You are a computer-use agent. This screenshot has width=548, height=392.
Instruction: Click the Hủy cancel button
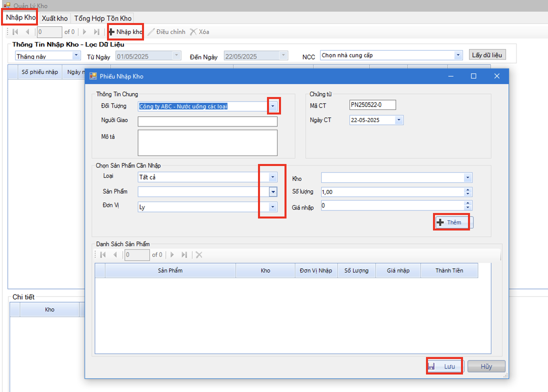tap(486, 366)
